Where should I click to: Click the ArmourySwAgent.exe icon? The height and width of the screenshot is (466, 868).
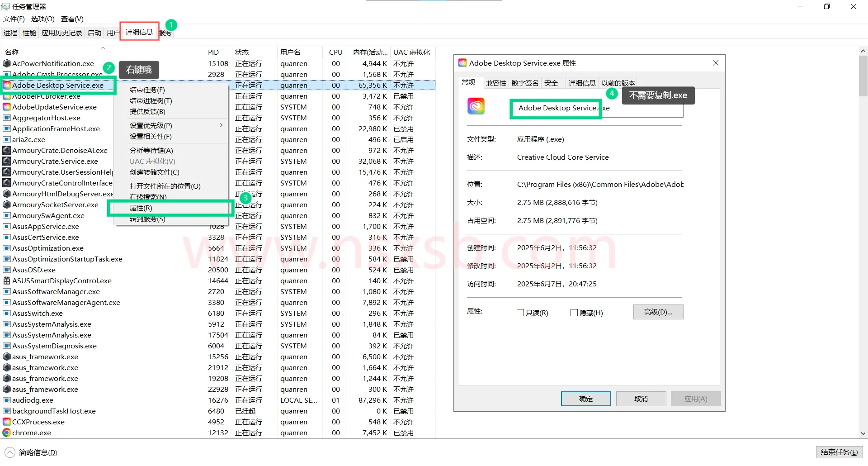coord(7,216)
